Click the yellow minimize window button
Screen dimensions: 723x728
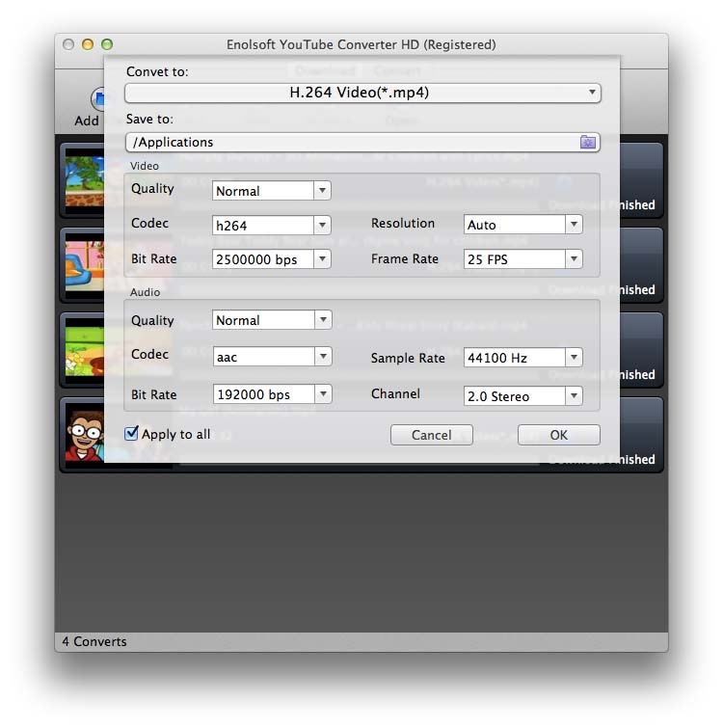click(x=88, y=44)
